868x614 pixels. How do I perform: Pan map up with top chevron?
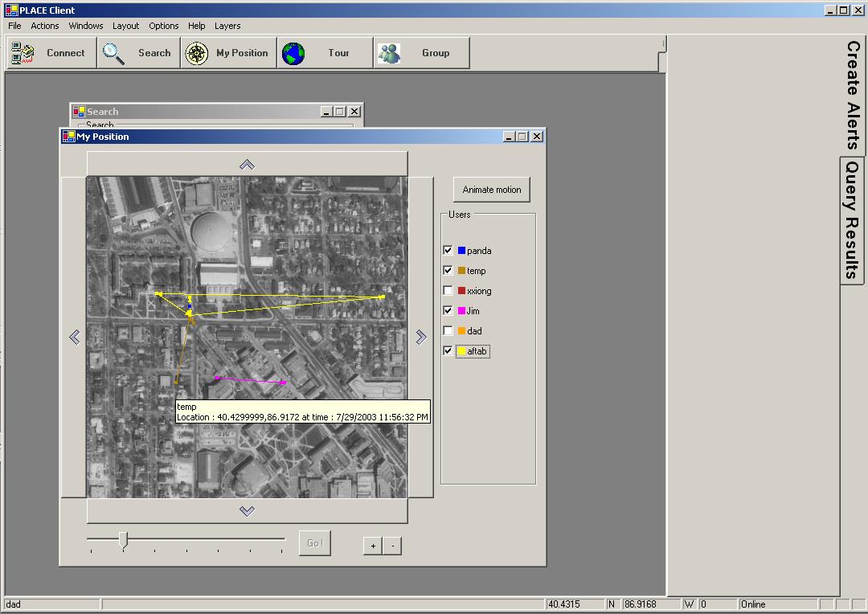click(x=247, y=165)
